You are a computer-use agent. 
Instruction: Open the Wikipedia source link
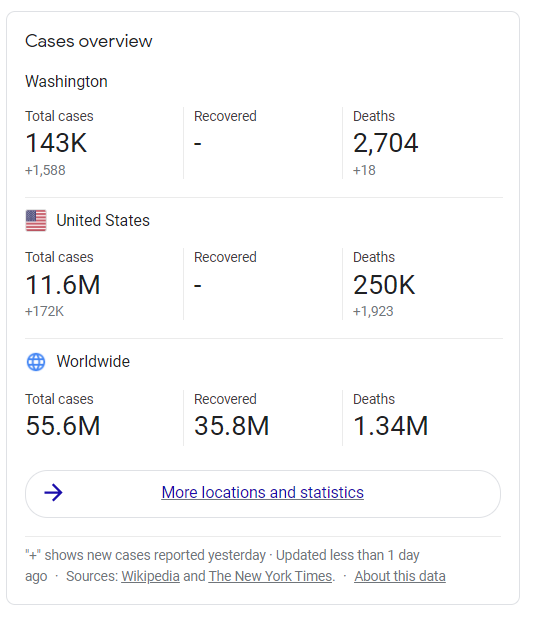pos(150,576)
